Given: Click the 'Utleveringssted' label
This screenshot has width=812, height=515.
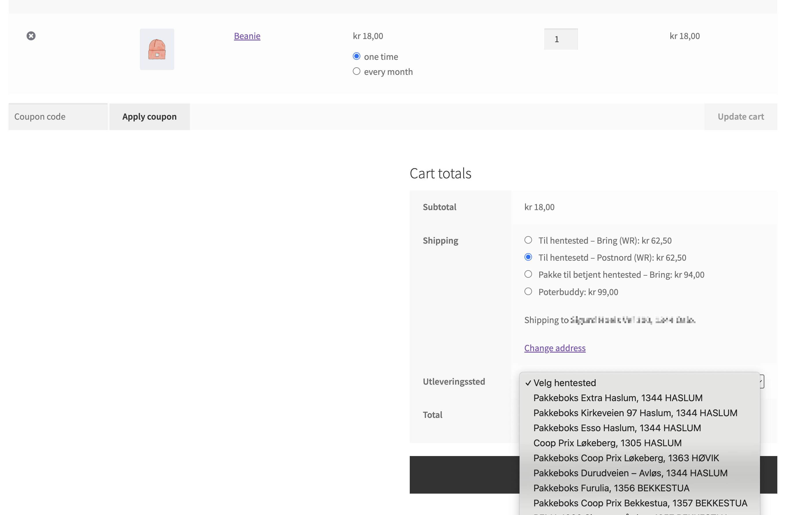Looking at the screenshot, I should pos(454,381).
